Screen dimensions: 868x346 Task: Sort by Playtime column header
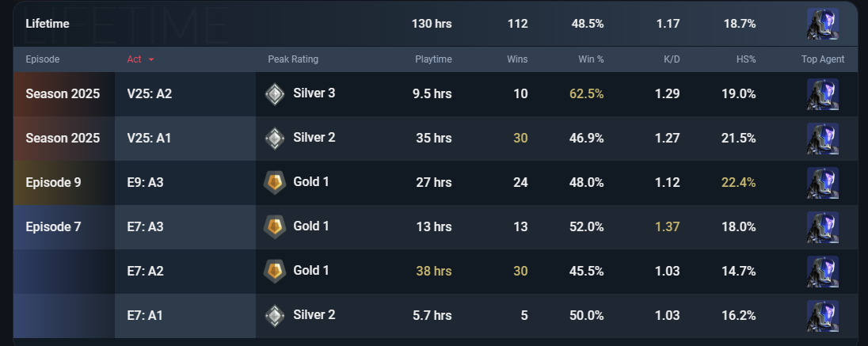(433, 59)
